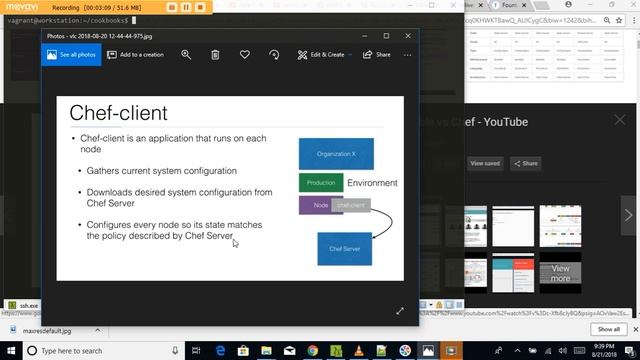Show hidden system tray icons chevron
Image resolution: width=640 pixels, height=360 pixels.
click(x=517, y=351)
